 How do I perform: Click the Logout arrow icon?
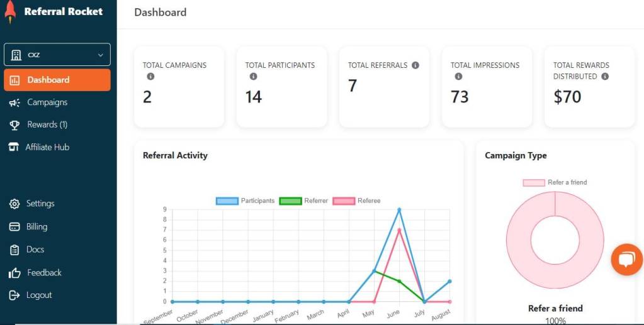coord(14,295)
